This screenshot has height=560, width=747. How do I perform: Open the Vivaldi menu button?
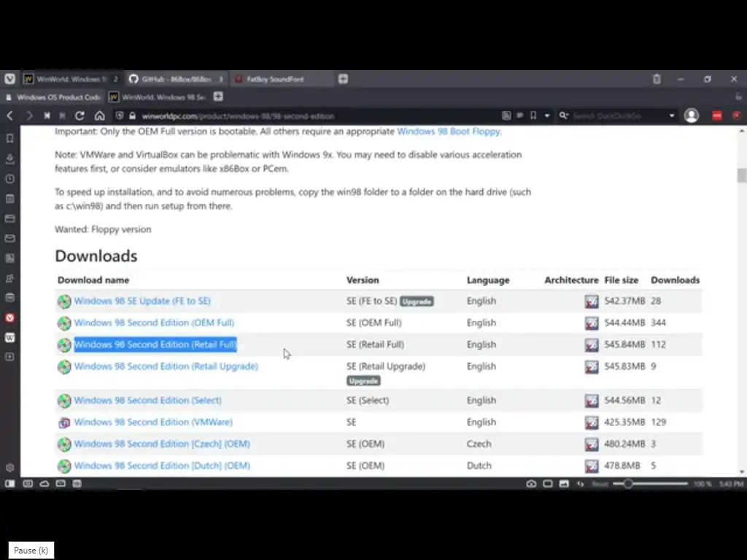9,79
